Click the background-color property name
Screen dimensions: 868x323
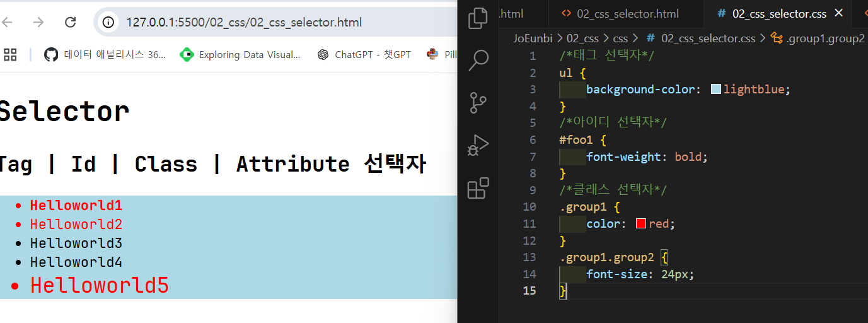[x=641, y=89]
